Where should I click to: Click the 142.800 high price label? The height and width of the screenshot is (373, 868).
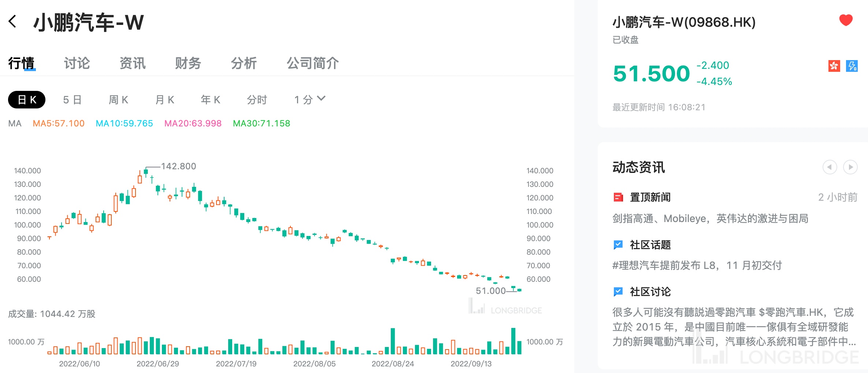pos(179,166)
